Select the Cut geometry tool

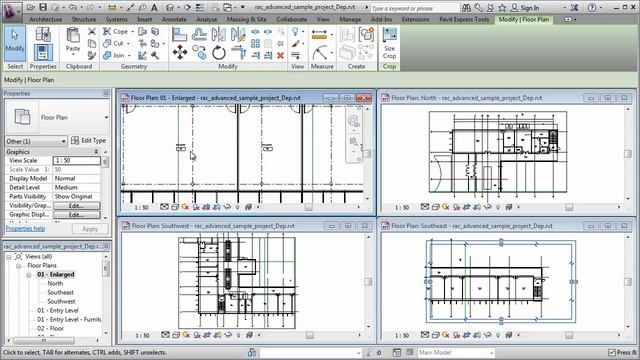click(x=114, y=43)
